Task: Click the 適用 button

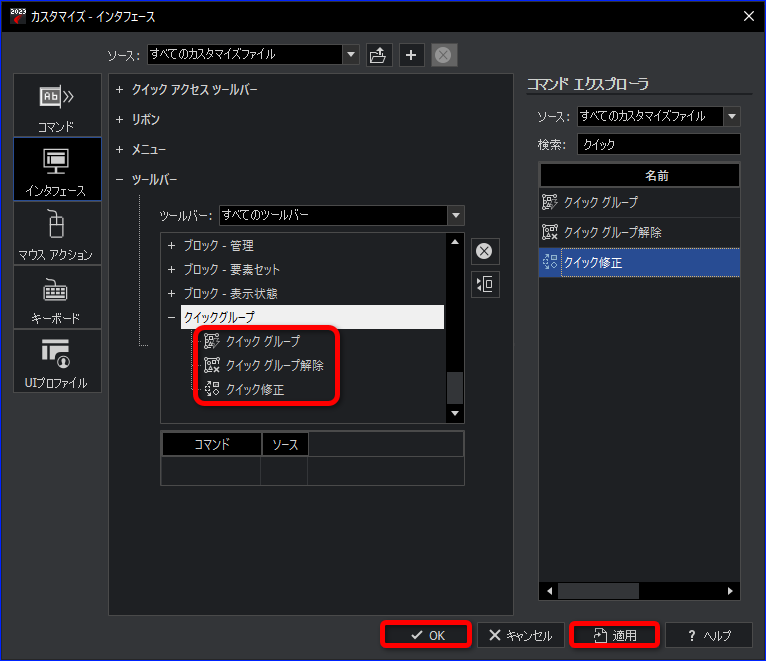Action: [x=615, y=635]
